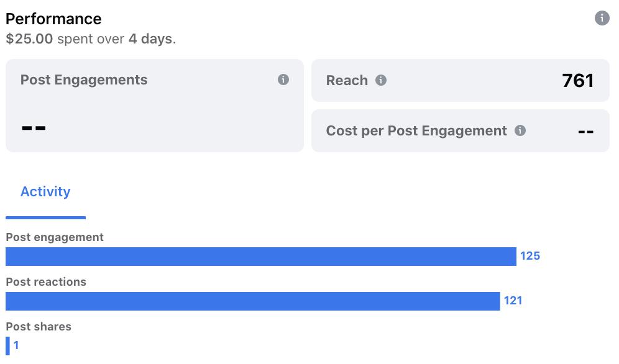Click the Post engagement label

[x=55, y=237]
